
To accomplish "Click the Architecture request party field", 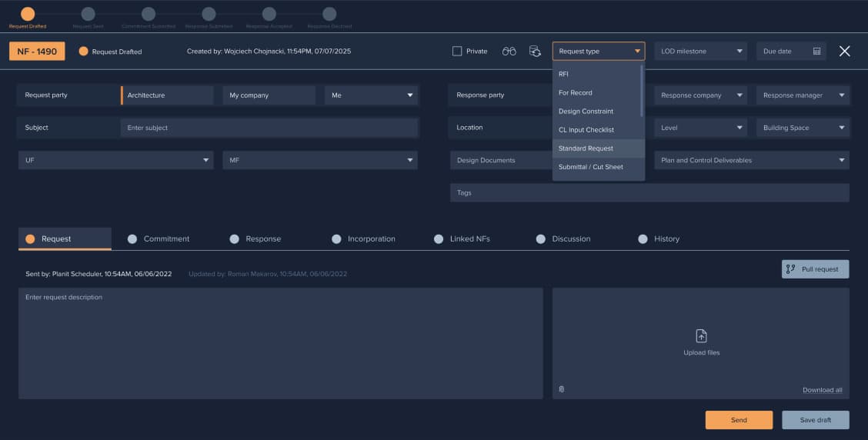I will click(167, 95).
